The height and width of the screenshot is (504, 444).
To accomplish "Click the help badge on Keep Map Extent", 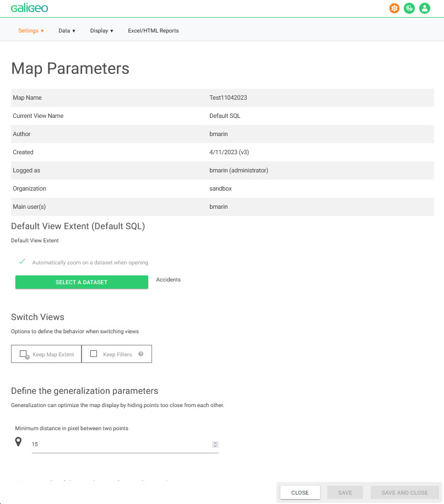I will point(27,357).
